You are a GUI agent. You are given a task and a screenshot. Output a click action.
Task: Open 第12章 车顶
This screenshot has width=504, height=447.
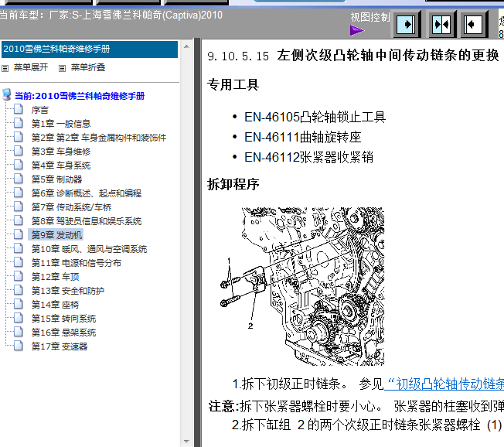pos(55,277)
